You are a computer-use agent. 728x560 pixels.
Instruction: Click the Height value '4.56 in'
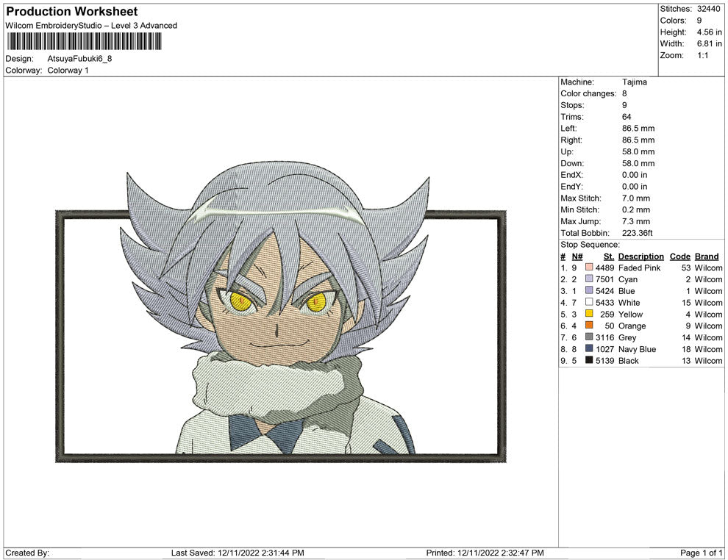click(709, 32)
